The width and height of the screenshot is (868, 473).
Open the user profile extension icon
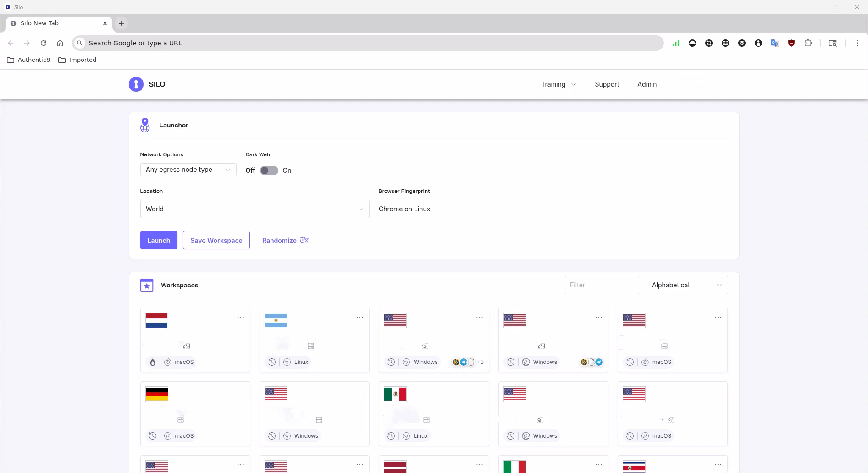click(x=758, y=43)
